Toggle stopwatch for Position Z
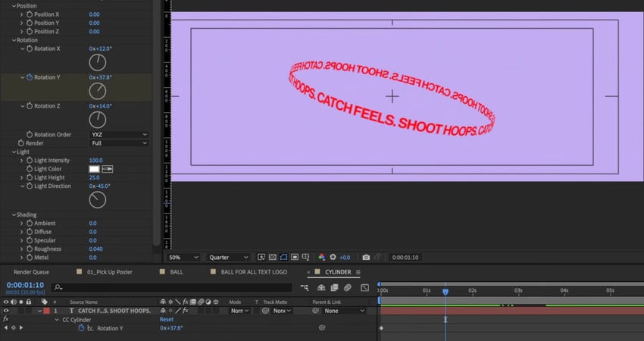 (x=30, y=32)
